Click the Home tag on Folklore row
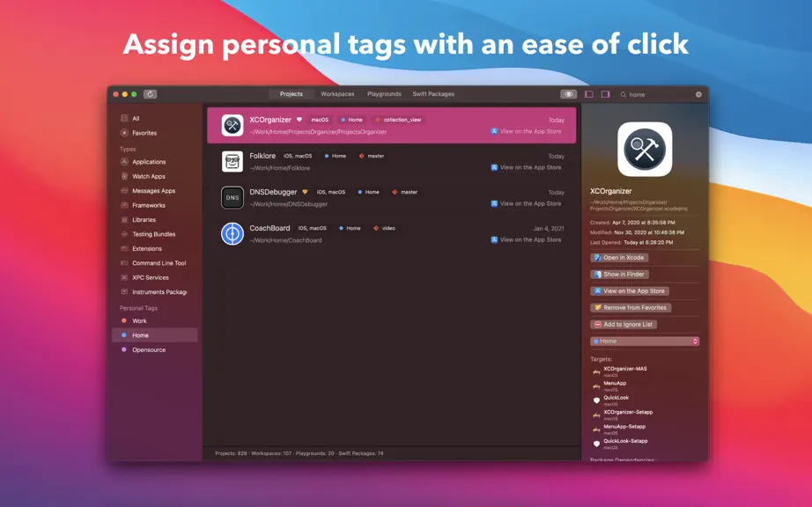Image resolution: width=812 pixels, height=507 pixels. click(x=336, y=156)
